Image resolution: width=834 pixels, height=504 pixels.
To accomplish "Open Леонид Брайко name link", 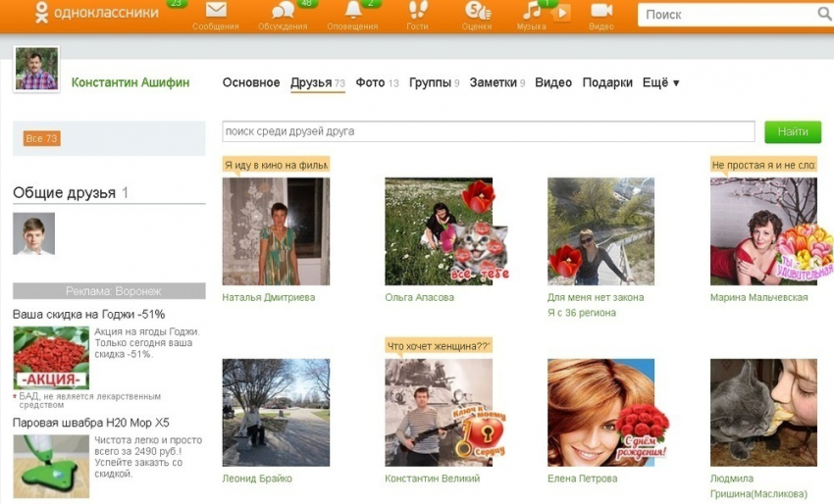I will (257, 479).
